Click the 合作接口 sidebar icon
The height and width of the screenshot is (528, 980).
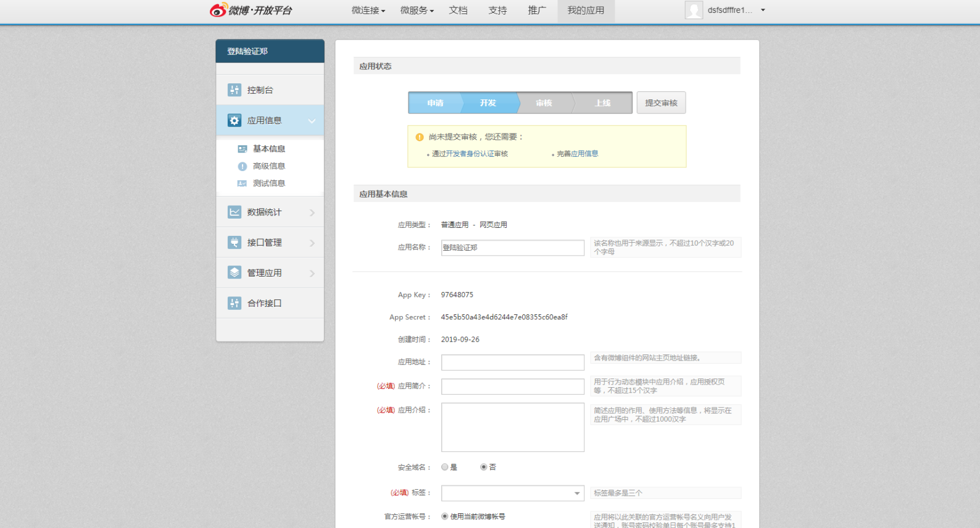pos(235,303)
